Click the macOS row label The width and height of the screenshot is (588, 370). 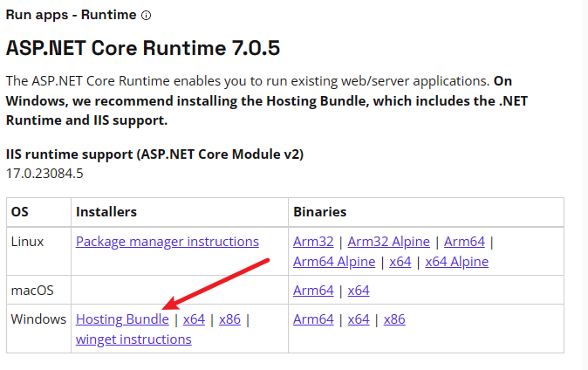click(x=32, y=291)
